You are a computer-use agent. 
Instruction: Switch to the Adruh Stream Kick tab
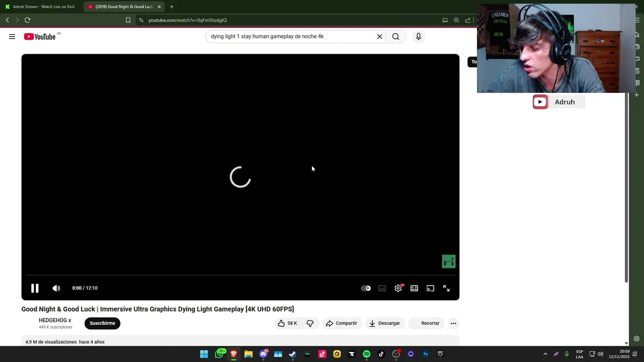pyautogui.click(x=40, y=7)
